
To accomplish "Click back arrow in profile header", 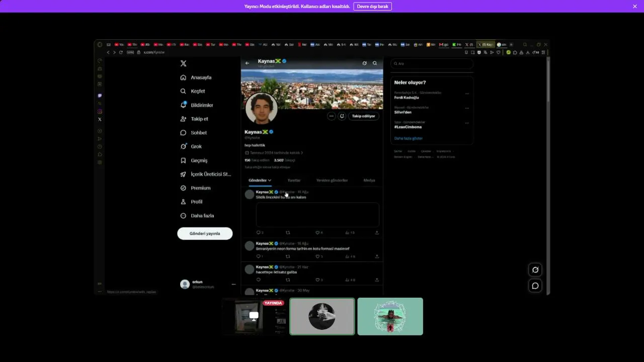I will [247, 63].
